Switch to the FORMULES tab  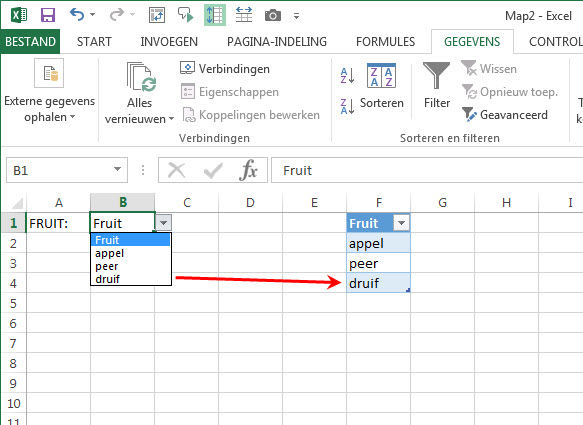pyautogui.click(x=386, y=42)
